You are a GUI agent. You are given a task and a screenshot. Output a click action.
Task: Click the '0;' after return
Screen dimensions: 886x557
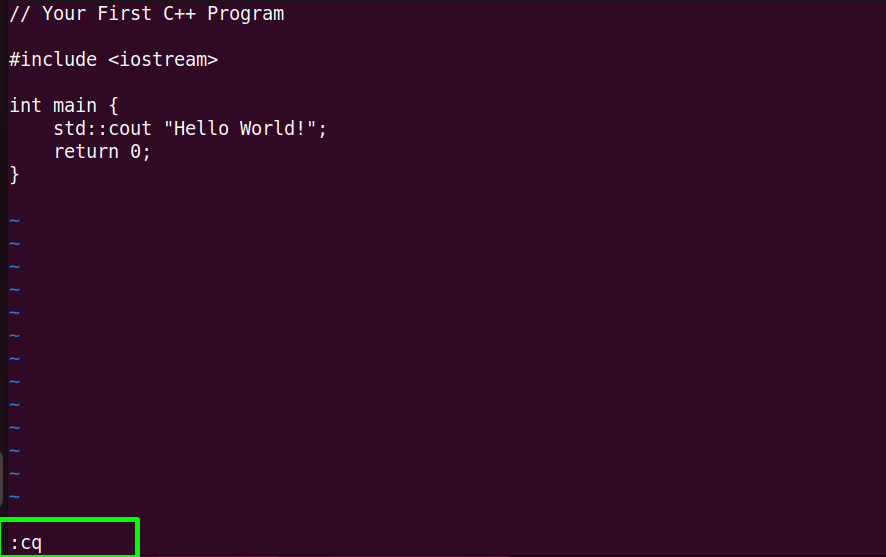pos(141,152)
